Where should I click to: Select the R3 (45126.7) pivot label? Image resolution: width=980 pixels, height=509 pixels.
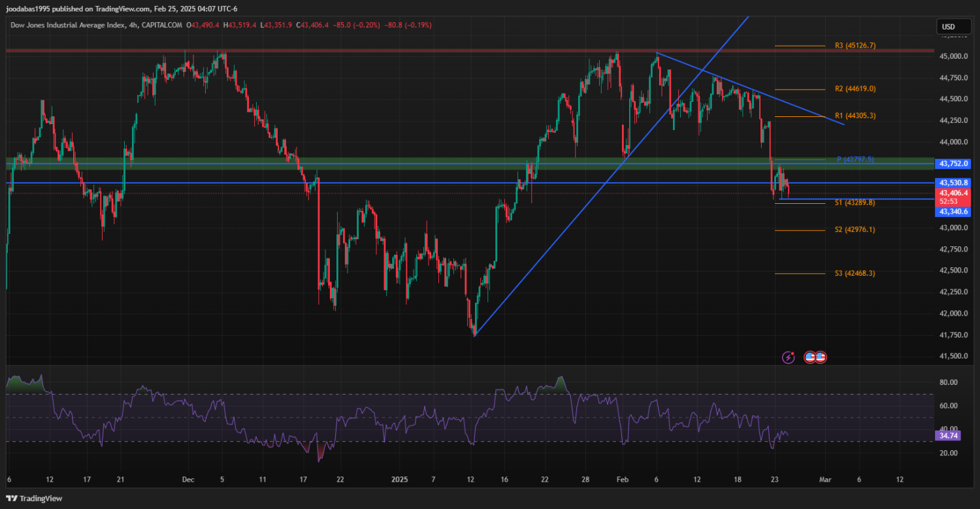(x=855, y=46)
